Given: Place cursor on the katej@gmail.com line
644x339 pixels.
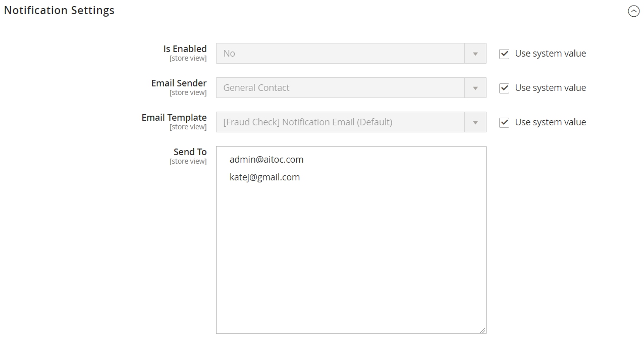Looking at the screenshot, I should (264, 177).
